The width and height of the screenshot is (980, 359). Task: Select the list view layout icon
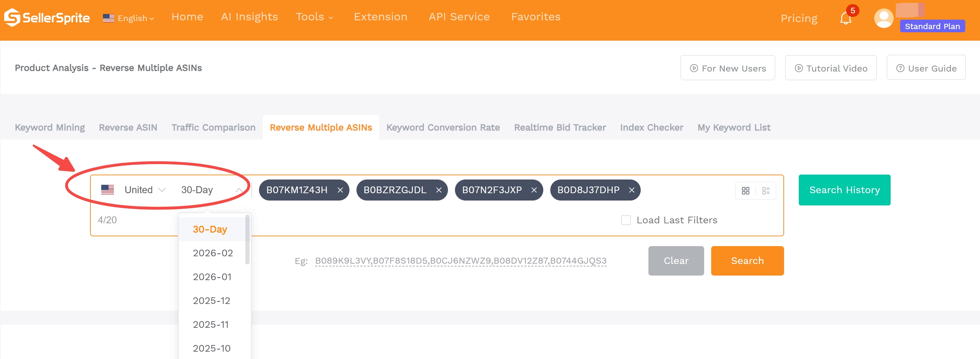tap(766, 190)
